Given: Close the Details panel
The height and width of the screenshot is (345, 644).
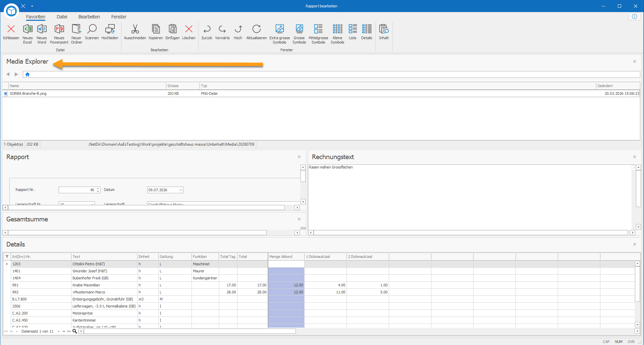Looking at the screenshot, I should pyautogui.click(x=635, y=244).
